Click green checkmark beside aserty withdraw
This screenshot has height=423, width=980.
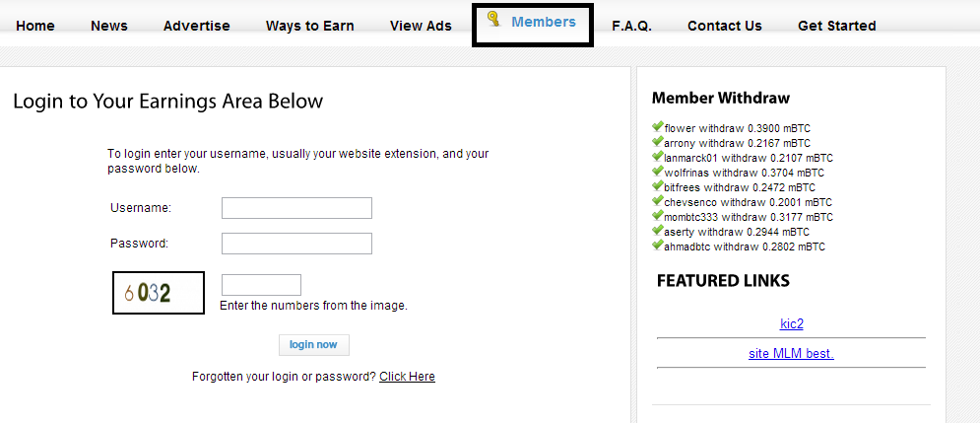point(658,231)
